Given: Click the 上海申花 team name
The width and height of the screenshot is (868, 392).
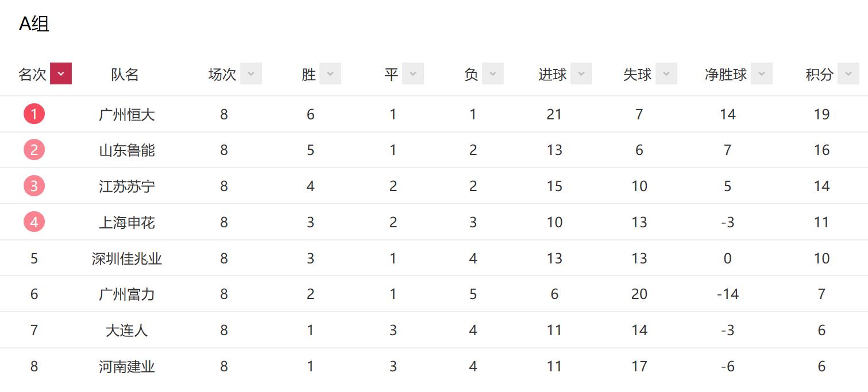Looking at the screenshot, I should click(126, 222).
